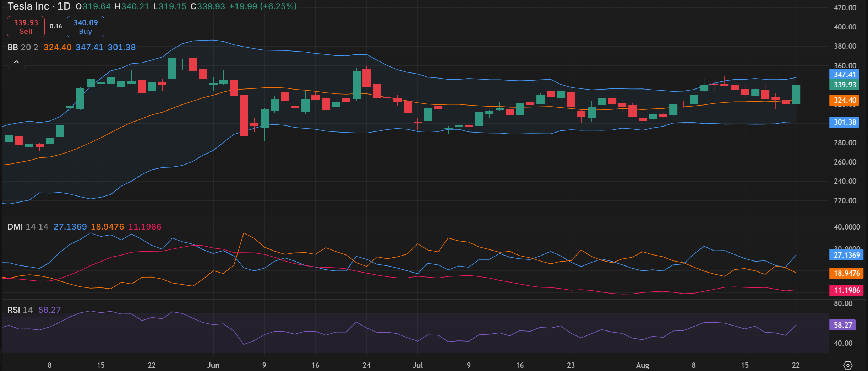Click the 220.00 price scale label
The width and height of the screenshot is (868, 371).
845,201
